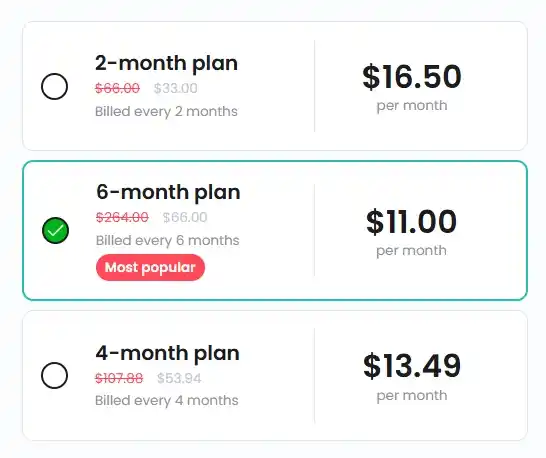Click the discounted $66.00 total in 6-month plan
Image resolution: width=546 pixels, height=458 pixels.
click(185, 217)
